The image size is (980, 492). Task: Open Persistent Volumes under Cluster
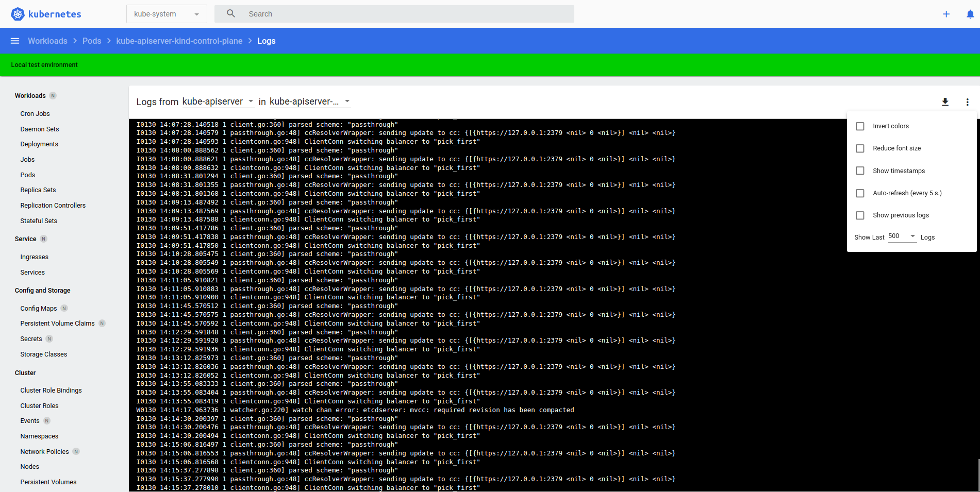click(48, 482)
